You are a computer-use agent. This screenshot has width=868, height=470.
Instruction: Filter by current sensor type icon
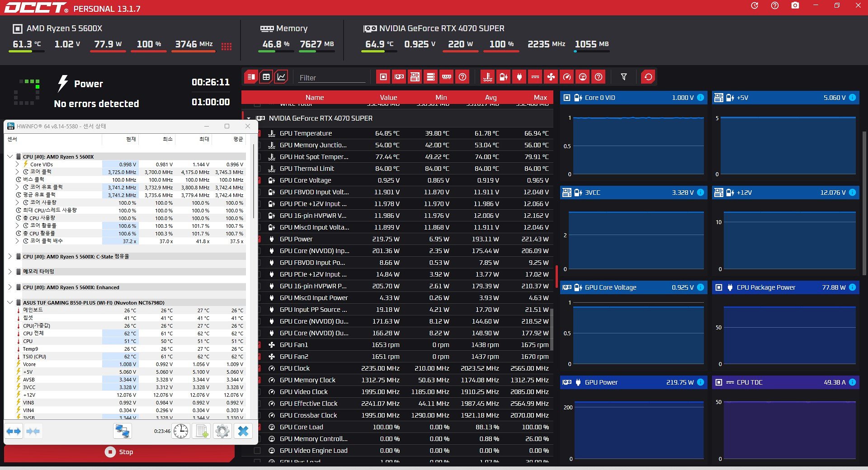pos(535,77)
